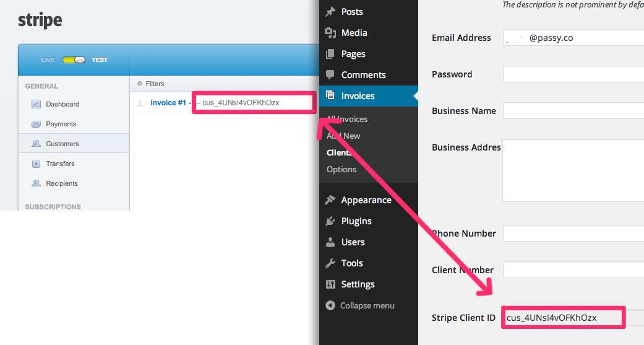
Task: Open the Filters option in Stripe
Action: (155, 84)
